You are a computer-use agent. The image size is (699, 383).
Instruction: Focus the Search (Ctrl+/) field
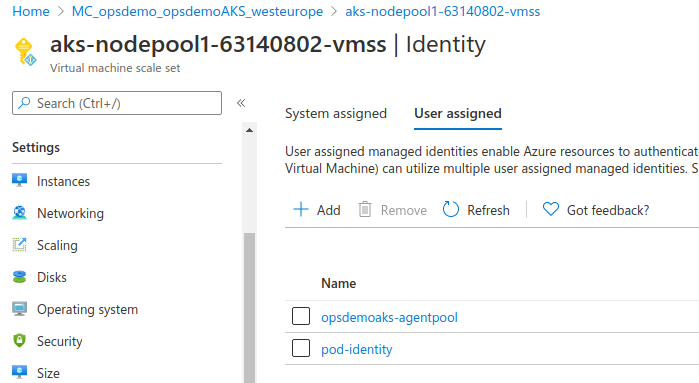[117, 103]
